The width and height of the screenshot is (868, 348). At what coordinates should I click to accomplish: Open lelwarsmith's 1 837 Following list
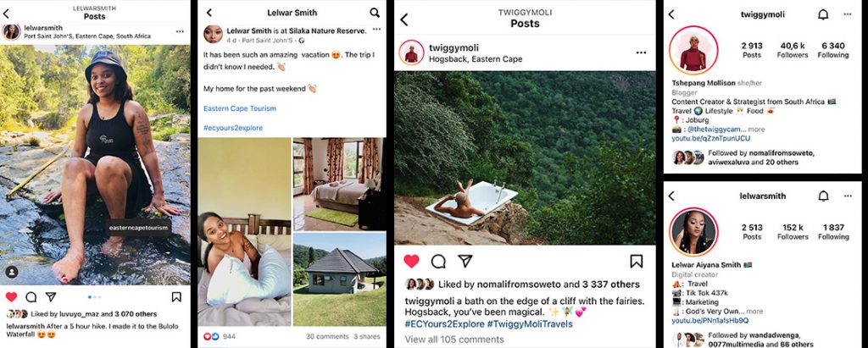pos(833,231)
